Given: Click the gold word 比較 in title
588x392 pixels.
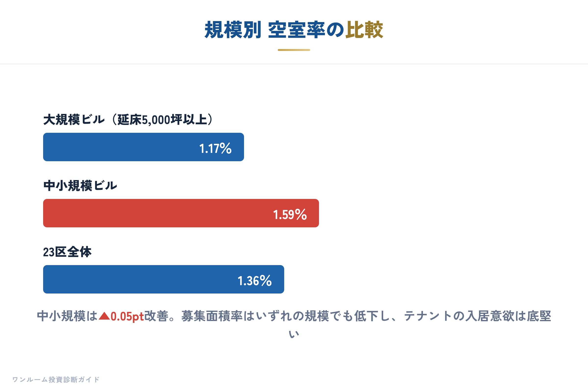Looking at the screenshot, I should pos(364,30).
